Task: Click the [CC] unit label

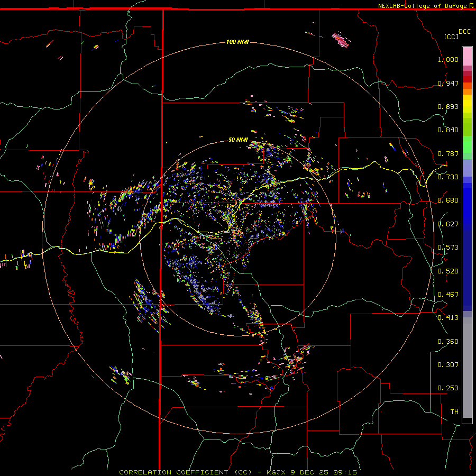Action: (451, 36)
